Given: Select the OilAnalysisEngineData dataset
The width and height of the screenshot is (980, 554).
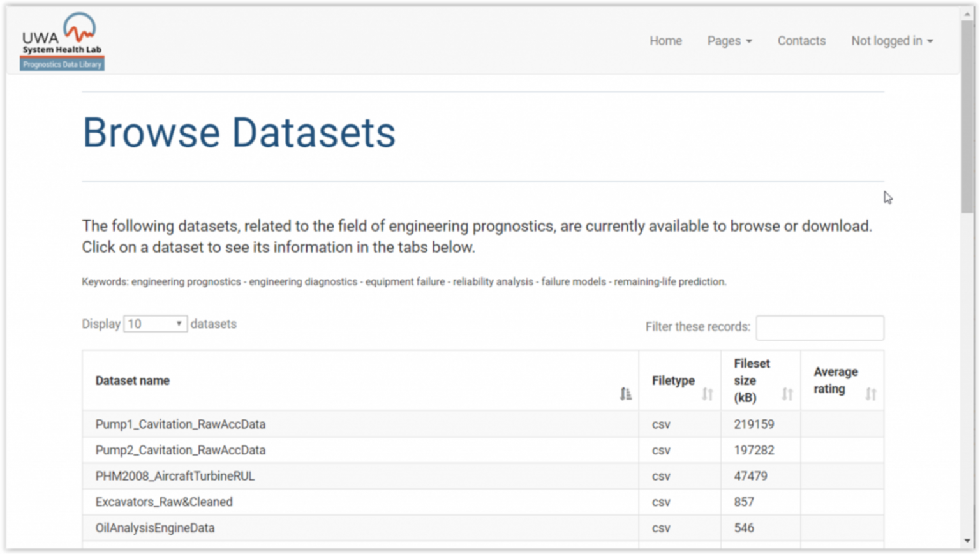Looking at the screenshot, I should click(x=155, y=528).
